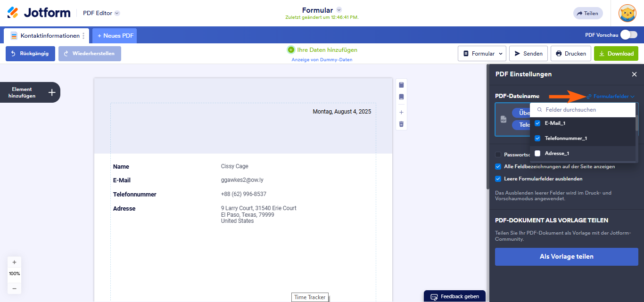Toggle the PDF Vorschau switch
The width and height of the screenshot is (644, 302).
(629, 35)
